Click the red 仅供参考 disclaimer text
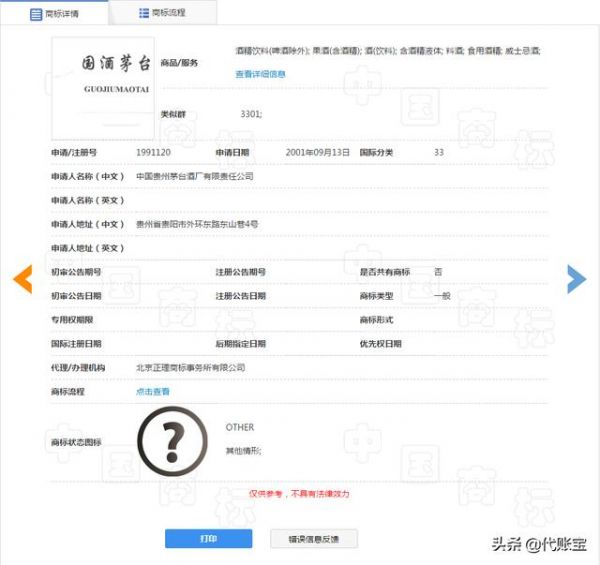 click(x=299, y=493)
